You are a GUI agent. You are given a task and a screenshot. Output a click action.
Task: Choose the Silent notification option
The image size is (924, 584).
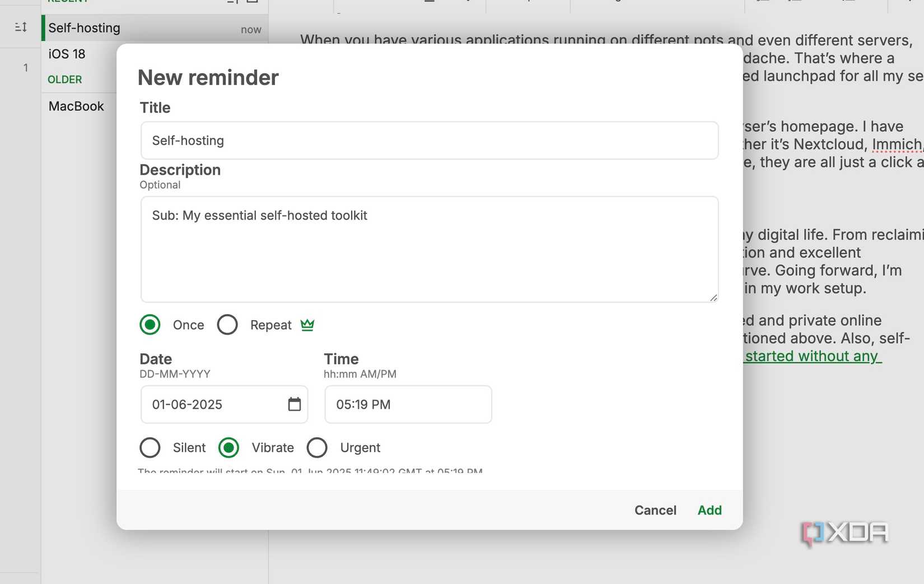click(150, 447)
